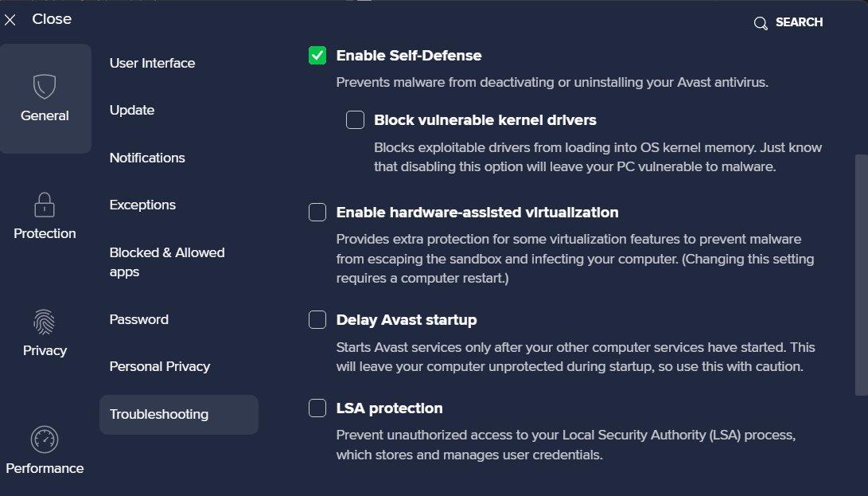868x496 pixels.
Task: Click the X close icon
Action: coord(10,20)
